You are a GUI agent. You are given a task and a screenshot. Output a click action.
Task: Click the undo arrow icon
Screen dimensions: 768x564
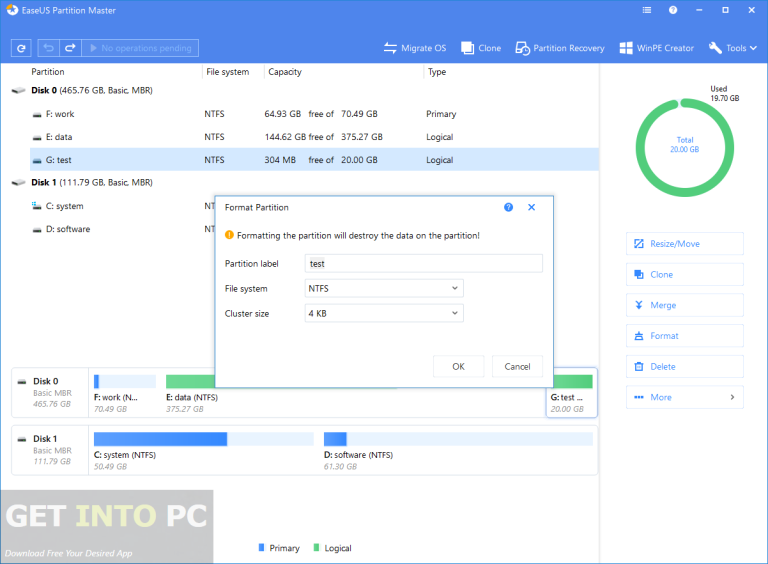click(48, 48)
